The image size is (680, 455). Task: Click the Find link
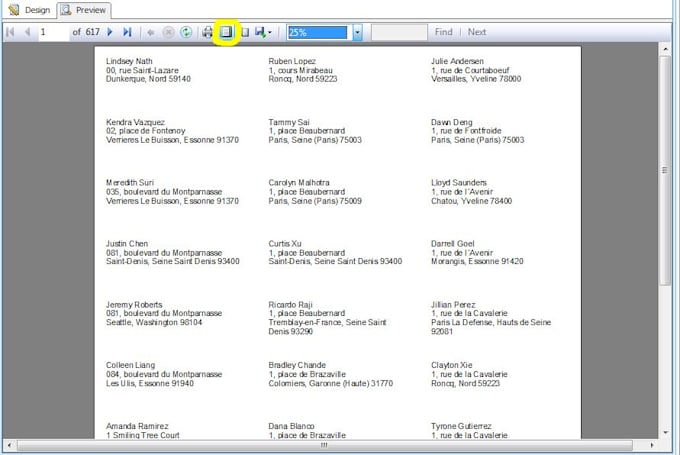coord(443,32)
